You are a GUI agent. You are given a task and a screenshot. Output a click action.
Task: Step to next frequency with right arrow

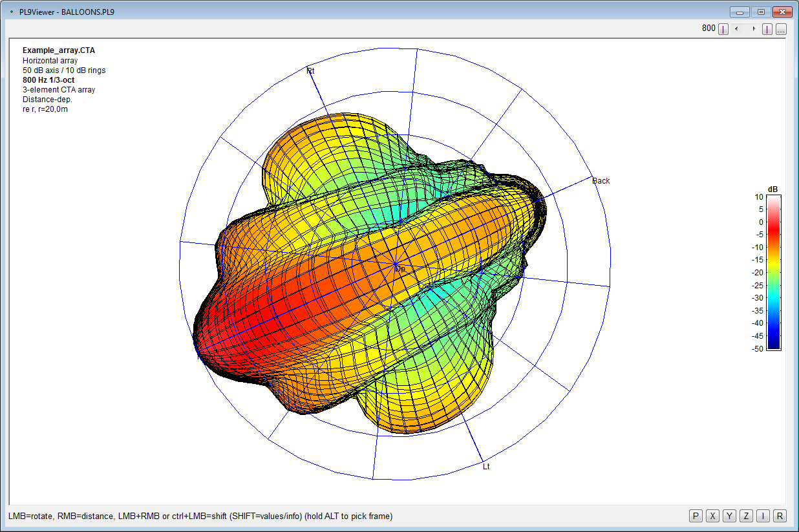(753, 29)
